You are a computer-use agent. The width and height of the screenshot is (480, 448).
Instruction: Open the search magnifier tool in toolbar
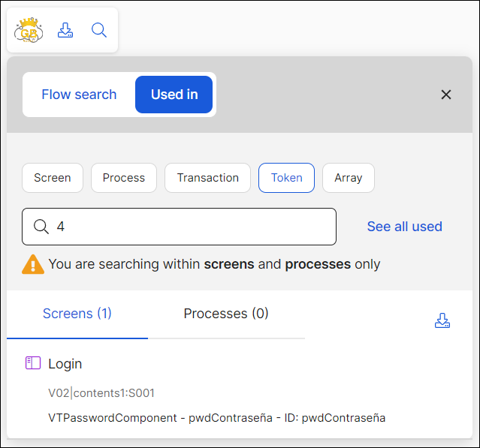pyautogui.click(x=99, y=30)
